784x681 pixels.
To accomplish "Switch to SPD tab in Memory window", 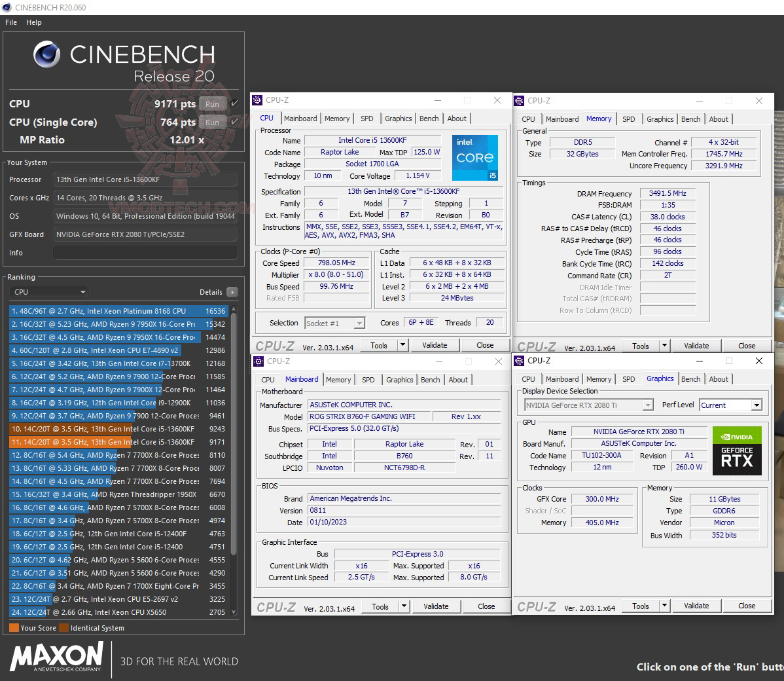I will [628, 119].
